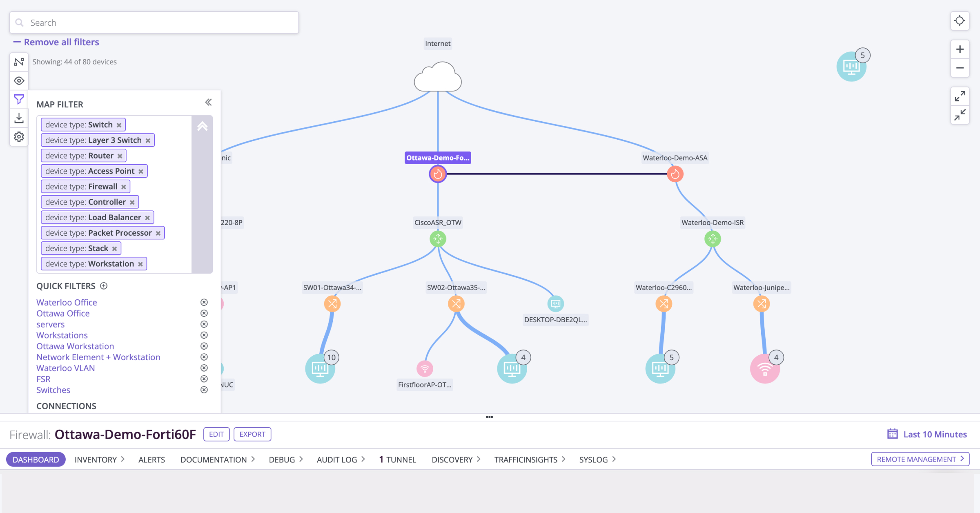980x513 pixels.
Task: Click the Search input field
Action: pos(154,22)
